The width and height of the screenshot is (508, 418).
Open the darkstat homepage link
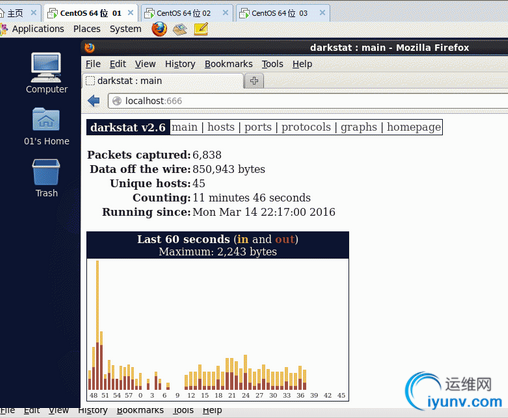tap(414, 127)
